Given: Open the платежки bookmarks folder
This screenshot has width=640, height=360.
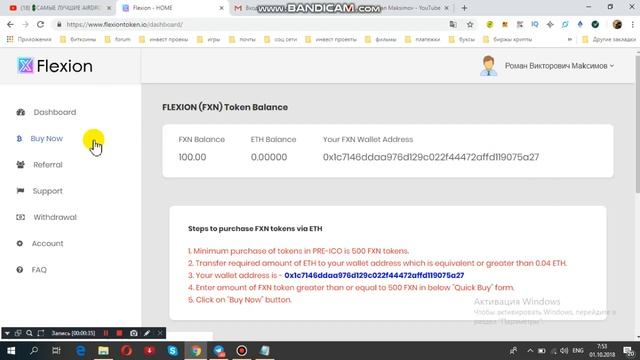Looking at the screenshot, I should click(422, 40).
